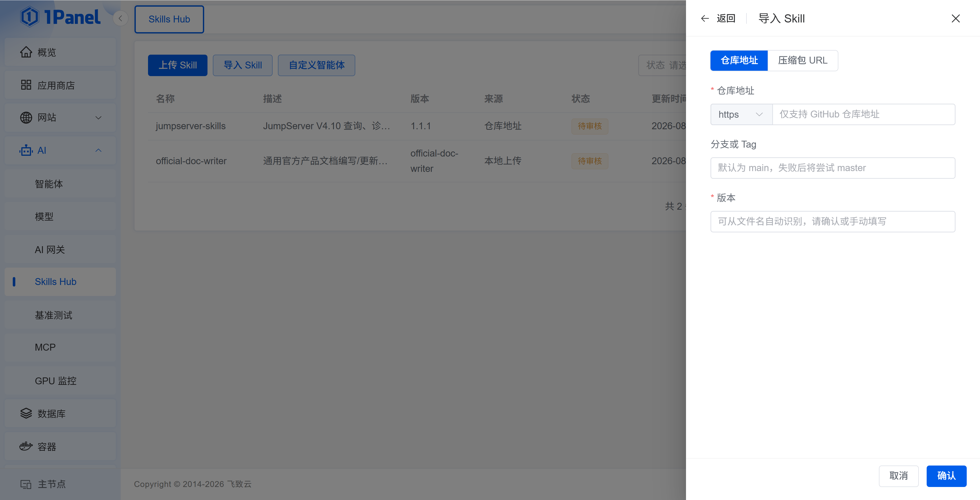Open GPU 监控 in the sidebar

[60, 381]
